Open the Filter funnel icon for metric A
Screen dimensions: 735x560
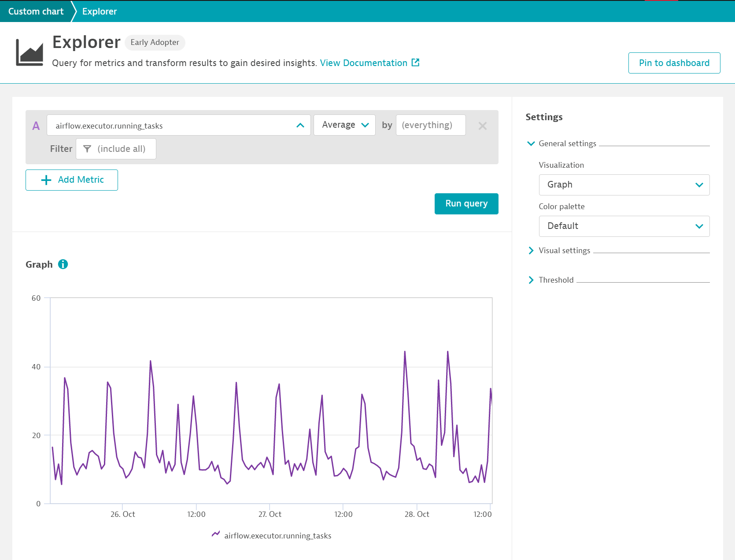[87, 149]
